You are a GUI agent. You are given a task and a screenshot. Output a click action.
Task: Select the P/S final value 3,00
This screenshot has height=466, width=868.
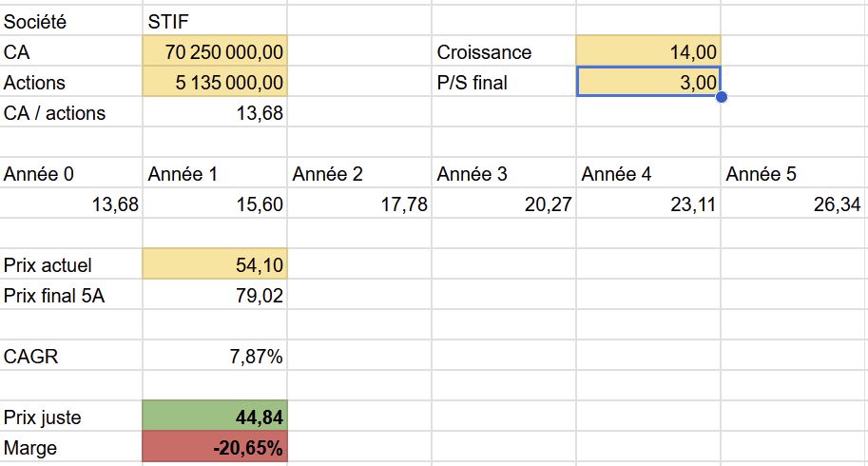point(648,82)
